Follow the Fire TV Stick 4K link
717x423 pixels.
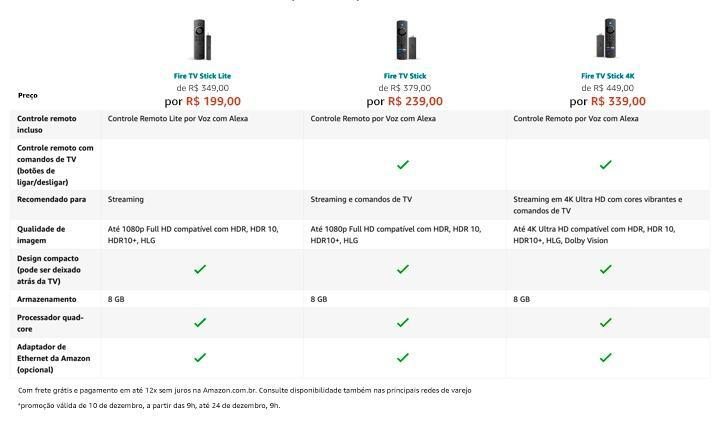click(x=608, y=76)
